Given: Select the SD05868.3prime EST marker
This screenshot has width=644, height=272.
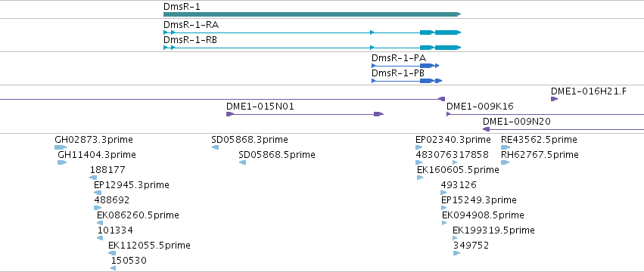Looking at the screenshot, I should pos(215,147).
